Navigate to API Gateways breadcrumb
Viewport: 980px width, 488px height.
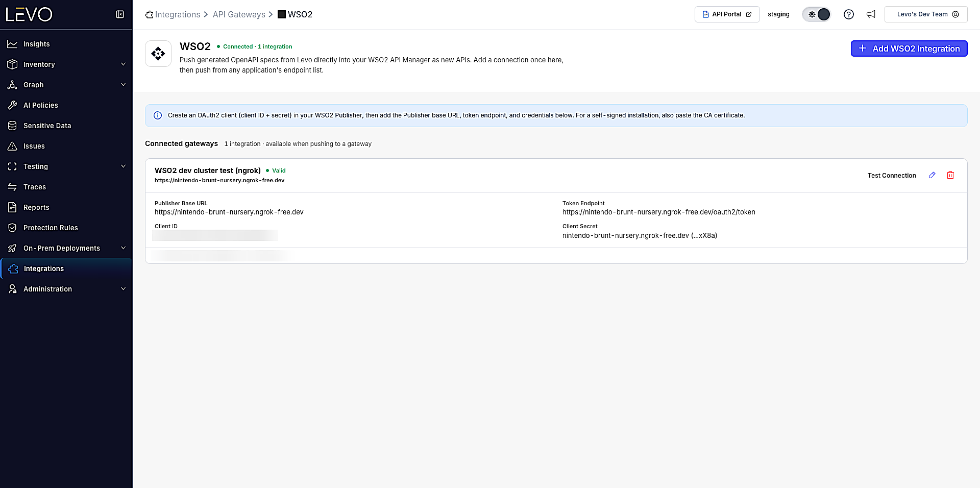point(239,14)
